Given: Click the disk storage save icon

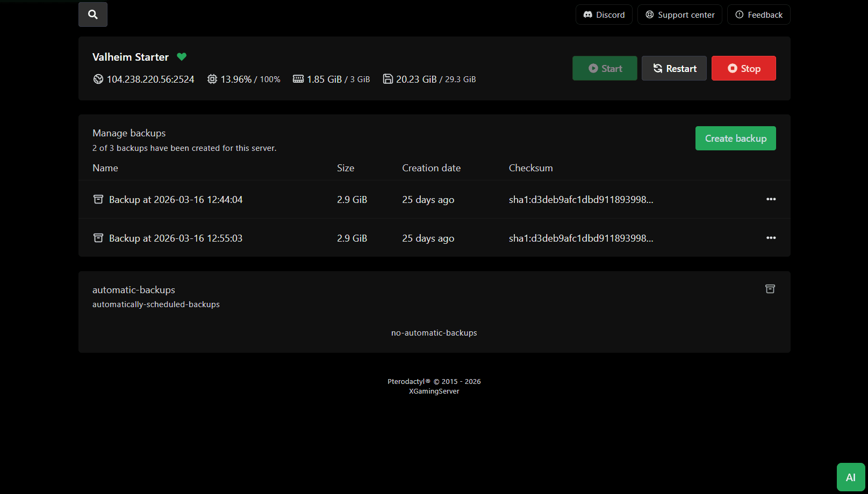Looking at the screenshot, I should [388, 79].
